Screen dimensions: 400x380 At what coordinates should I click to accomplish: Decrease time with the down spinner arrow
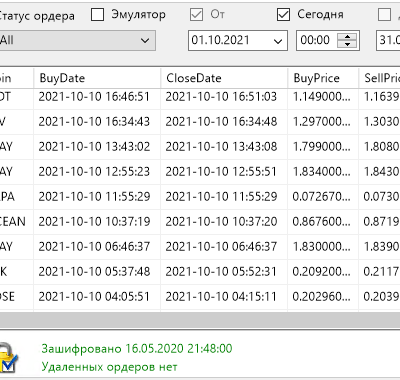pos(347,44)
